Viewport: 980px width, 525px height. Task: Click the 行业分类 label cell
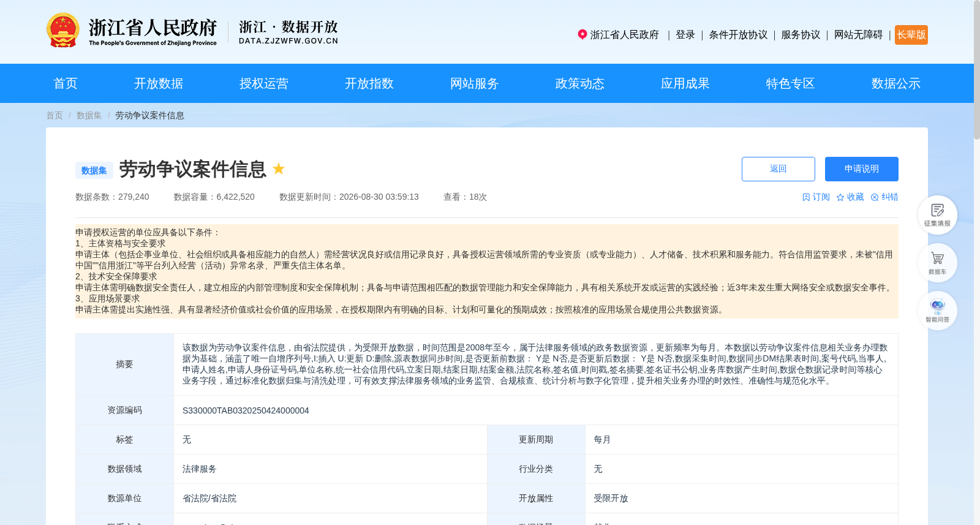click(x=536, y=469)
